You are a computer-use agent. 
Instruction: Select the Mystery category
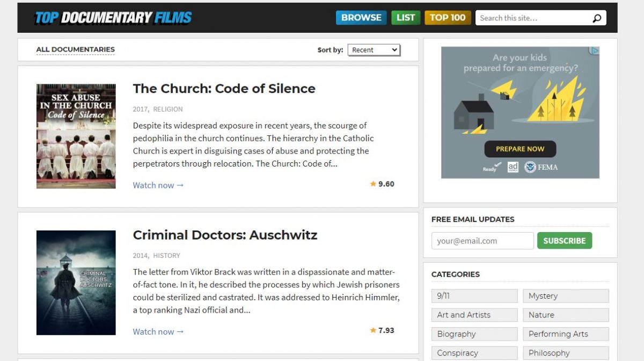point(566,296)
